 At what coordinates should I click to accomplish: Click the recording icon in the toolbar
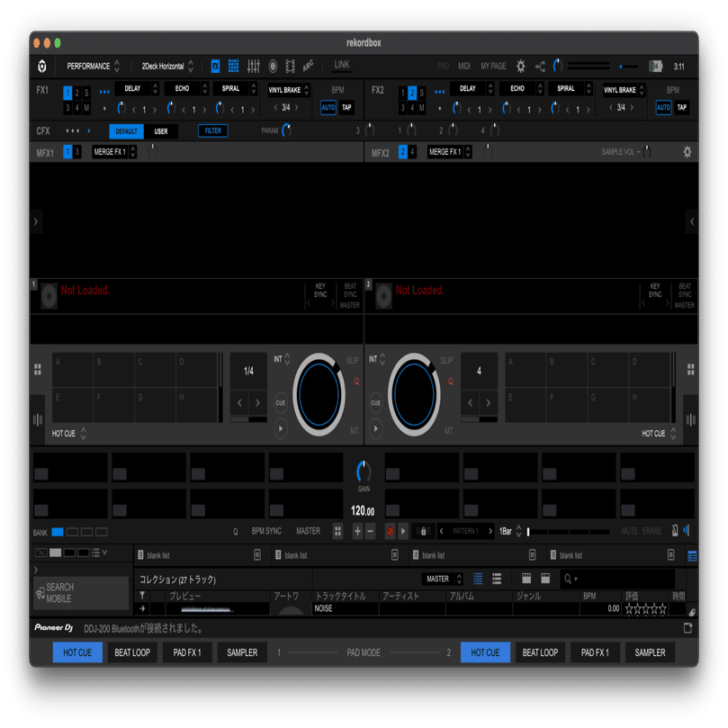274,66
